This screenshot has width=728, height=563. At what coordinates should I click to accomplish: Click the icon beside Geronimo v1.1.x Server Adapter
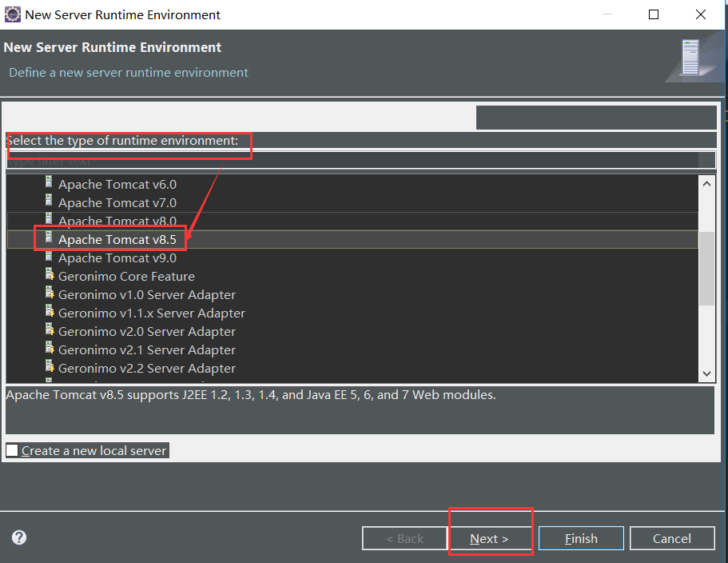pos(50,311)
